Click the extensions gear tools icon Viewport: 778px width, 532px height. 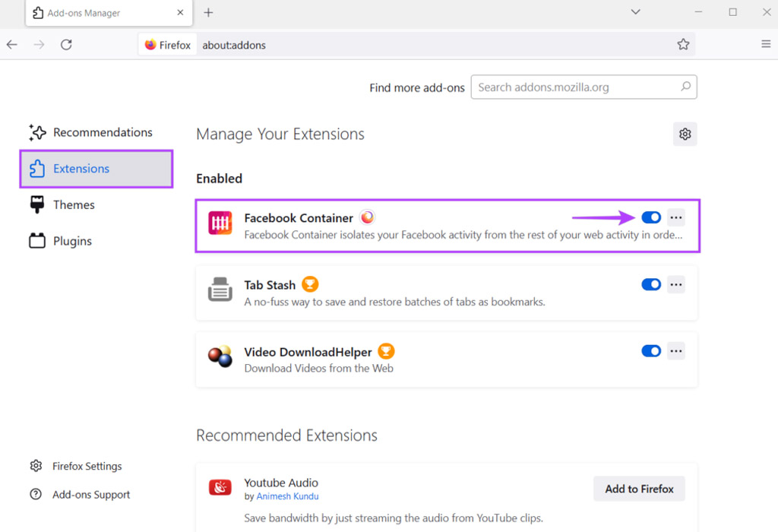685,135
